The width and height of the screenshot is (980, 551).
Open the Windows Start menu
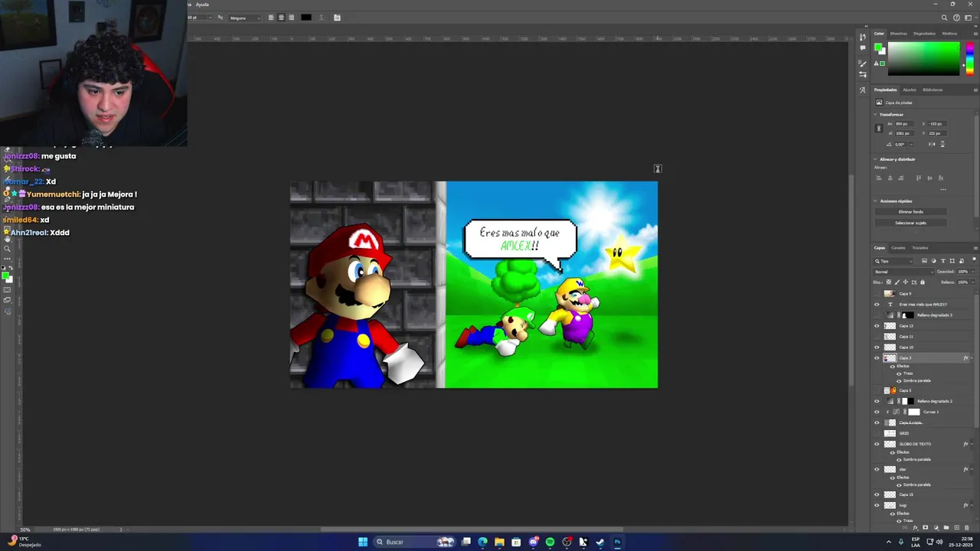coord(363,542)
